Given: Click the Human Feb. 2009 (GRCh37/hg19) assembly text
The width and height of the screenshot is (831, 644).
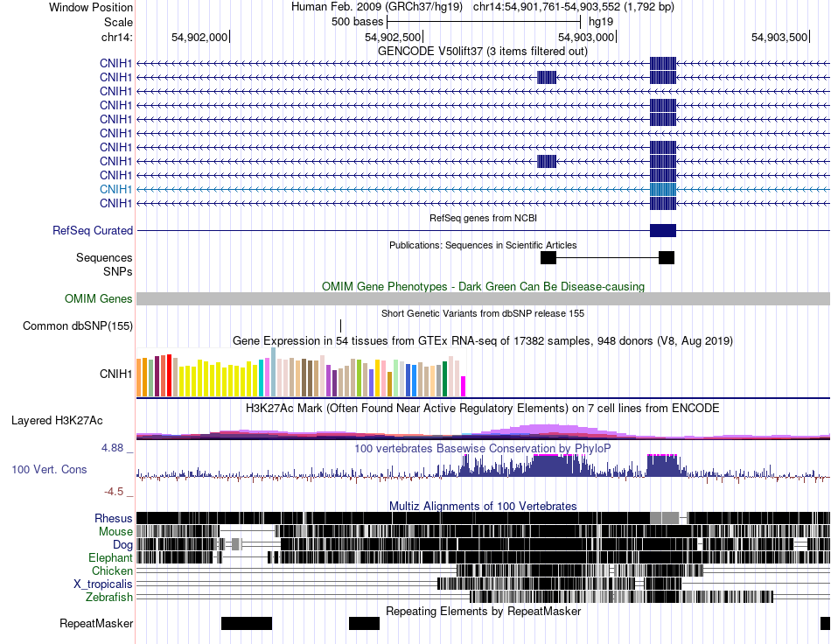Looking at the screenshot, I should click(x=377, y=7).
